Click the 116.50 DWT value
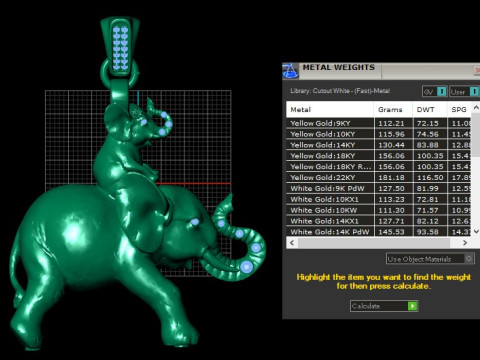 (430, 178)
